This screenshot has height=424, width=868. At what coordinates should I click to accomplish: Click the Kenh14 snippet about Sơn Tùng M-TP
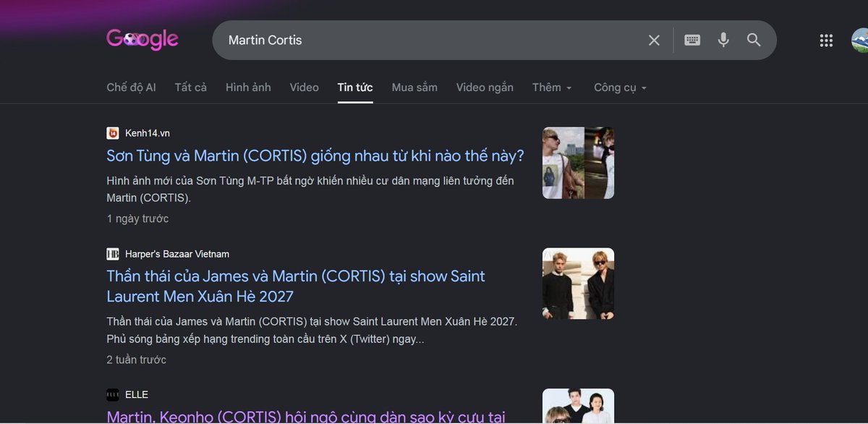[x=310, y=189]
